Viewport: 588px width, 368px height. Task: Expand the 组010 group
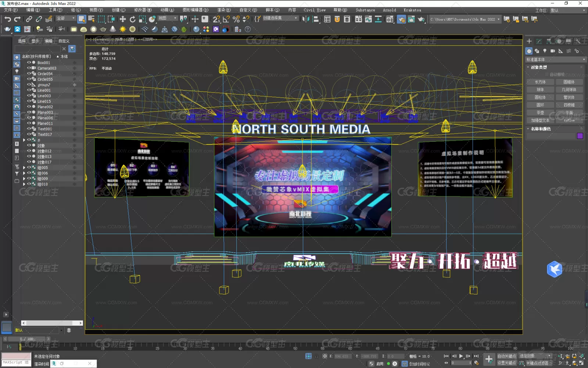coord(24,184)
